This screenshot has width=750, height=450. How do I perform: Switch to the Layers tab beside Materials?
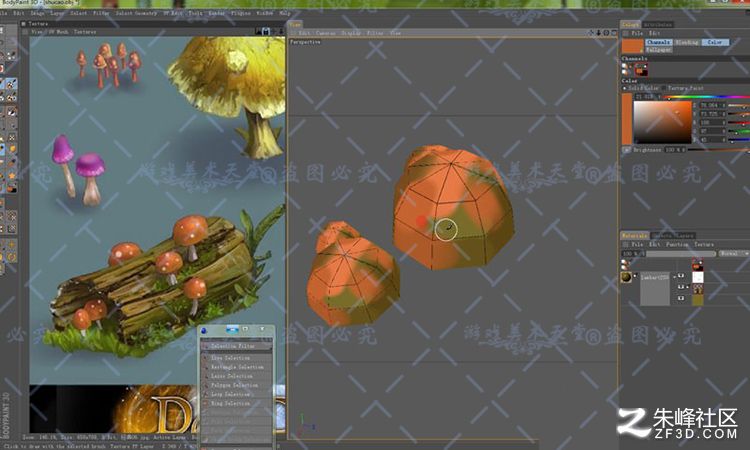tap(673, 236)
